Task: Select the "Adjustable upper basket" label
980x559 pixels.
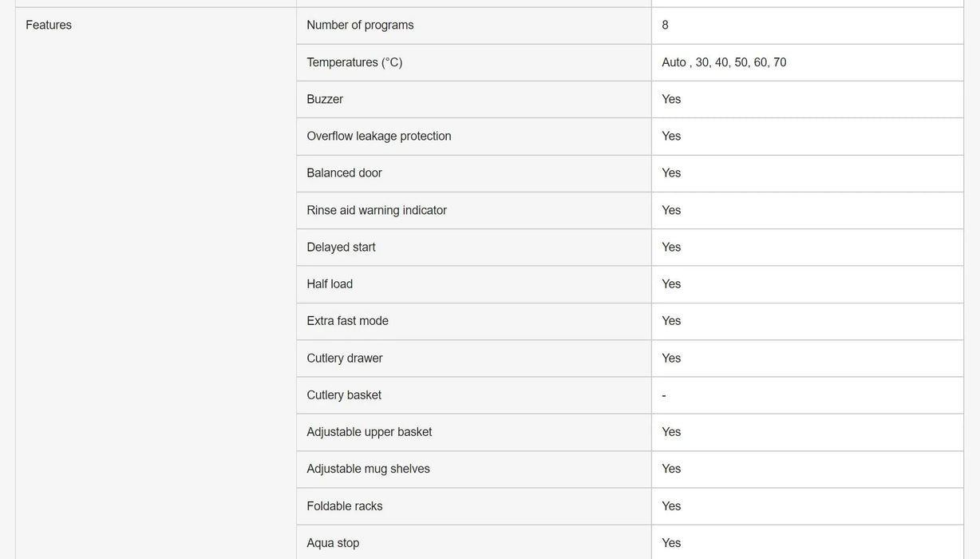Action: (x=369, y=432)
